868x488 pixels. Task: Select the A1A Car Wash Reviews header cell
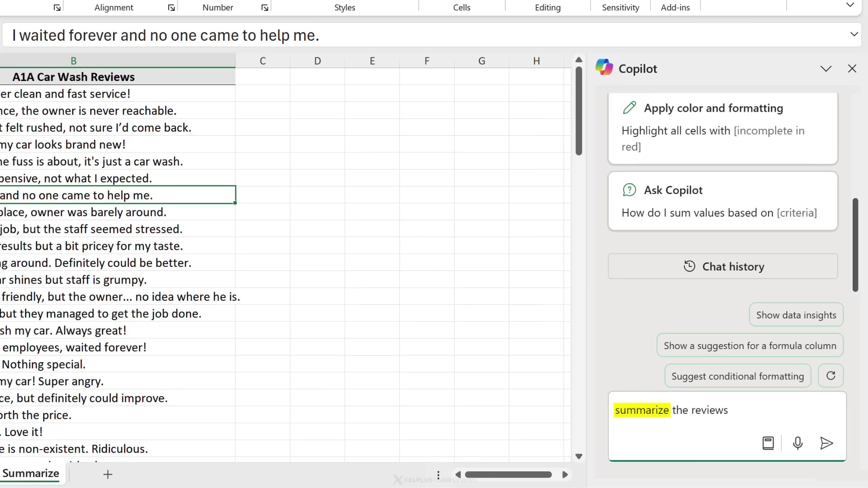pos(118,77)
